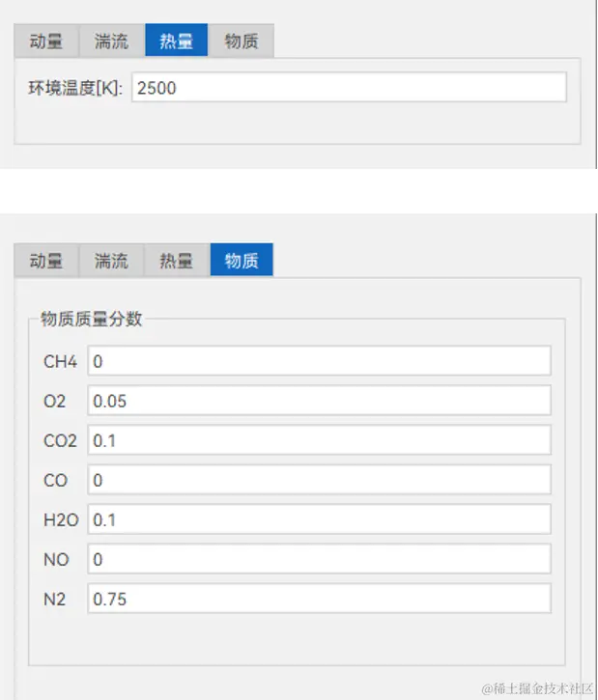Select the O2 field containing 0.05
This screenshot has height=700, width=598.
point(320,401)
